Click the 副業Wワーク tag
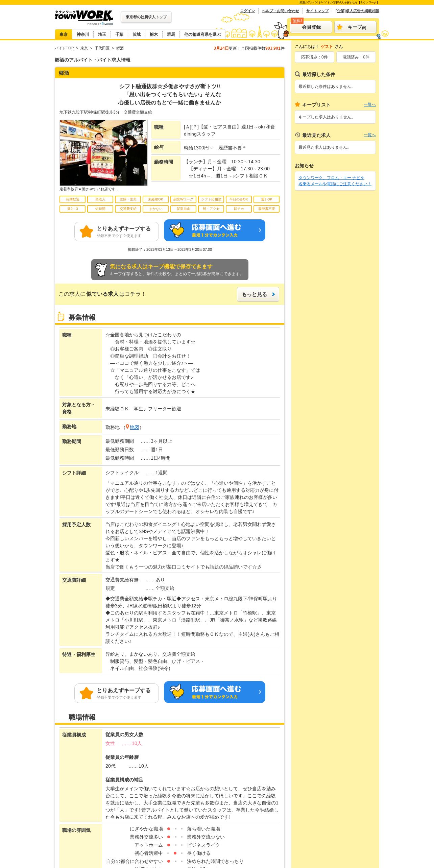The width and height of the screenshot is (434, 868). (x=184, y=199)
